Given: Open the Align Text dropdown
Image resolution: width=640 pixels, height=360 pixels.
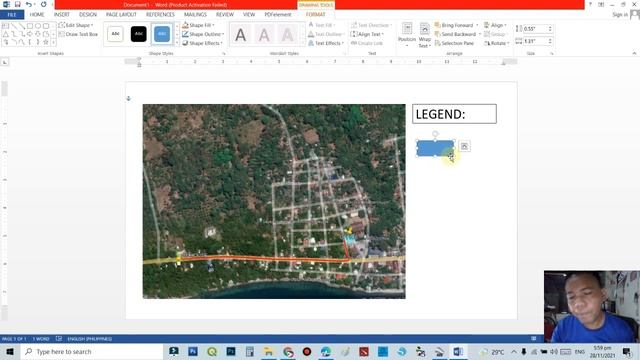Looking at the screenshot, I should (x=367, y=34).
